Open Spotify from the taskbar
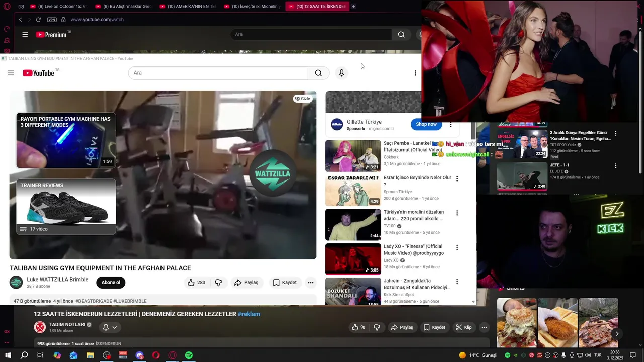 [189, 355]
